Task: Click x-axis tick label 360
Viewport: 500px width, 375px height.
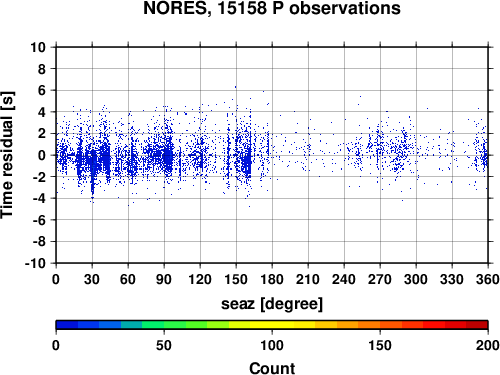Action: pos(488,279)
